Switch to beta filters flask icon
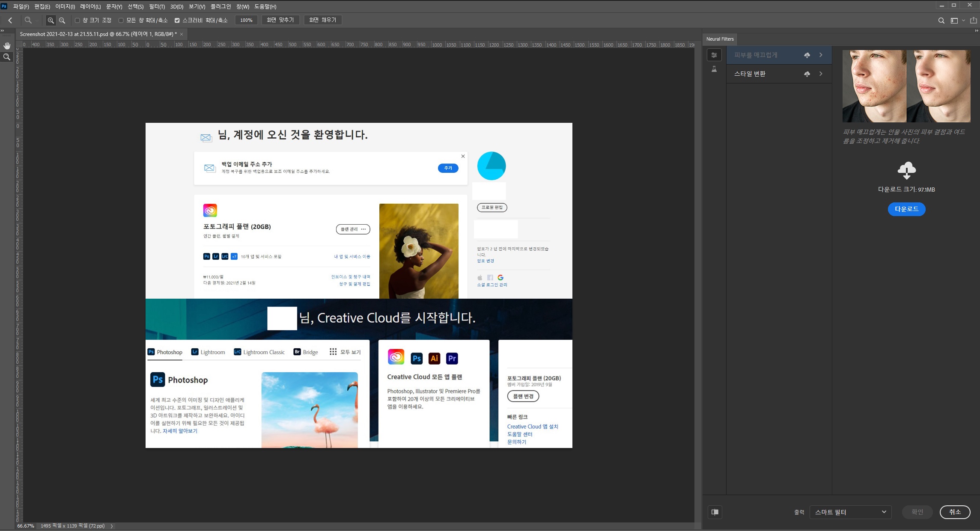Screen dimensions: 980x531 coord(714,69)
